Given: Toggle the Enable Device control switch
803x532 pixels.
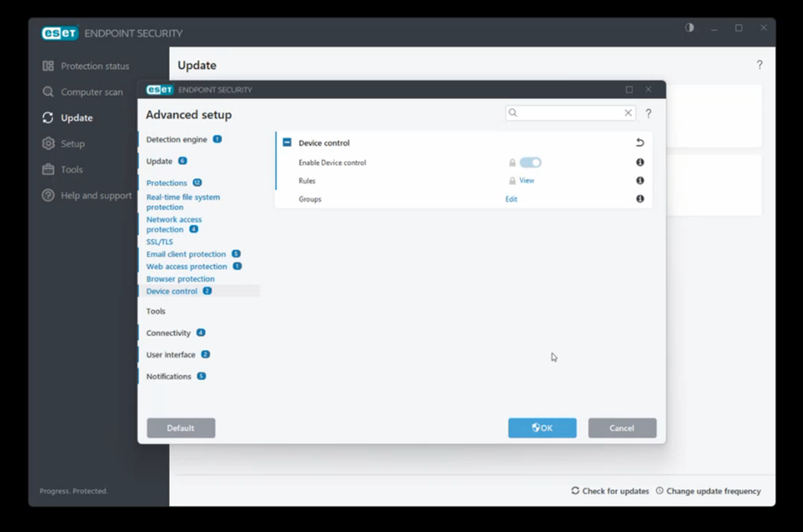Looking at the screenshot, I should tap(530, 162).
